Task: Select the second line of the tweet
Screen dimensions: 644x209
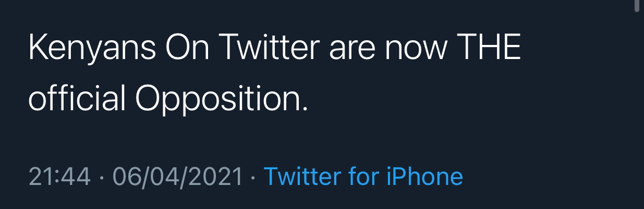Action: (x=168, y=98)
